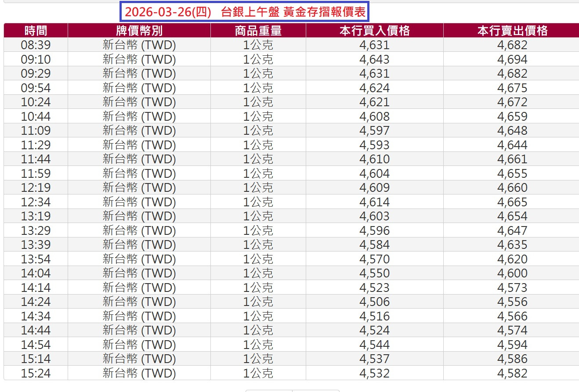Click the 15:24 time cell
Screen dimensions: 579x392
coord(36,373)
